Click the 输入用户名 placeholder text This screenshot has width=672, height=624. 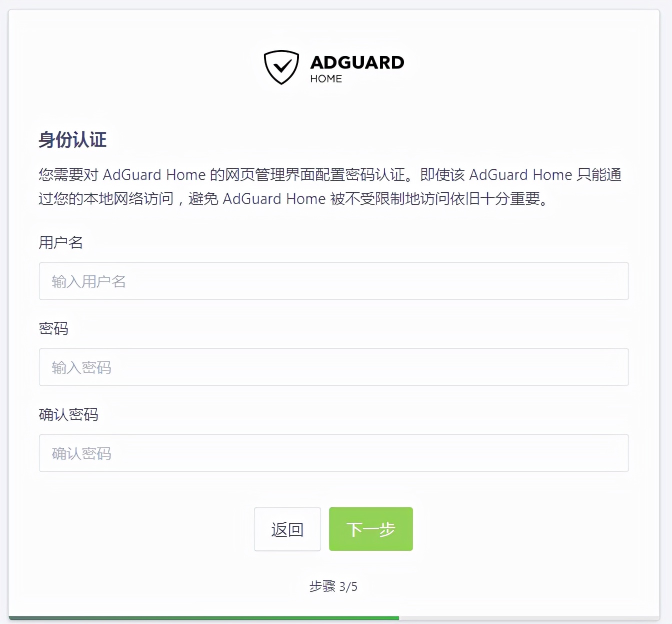88,281
